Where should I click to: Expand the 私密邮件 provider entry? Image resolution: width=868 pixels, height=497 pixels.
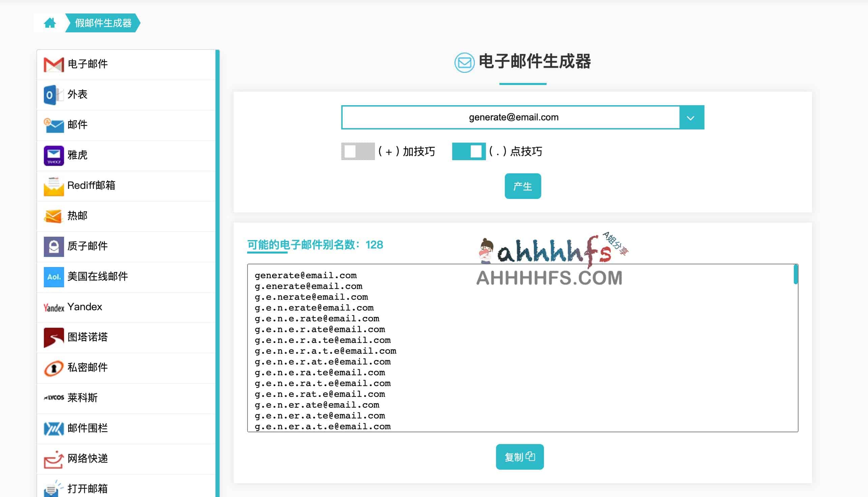(x=87, y=368)
